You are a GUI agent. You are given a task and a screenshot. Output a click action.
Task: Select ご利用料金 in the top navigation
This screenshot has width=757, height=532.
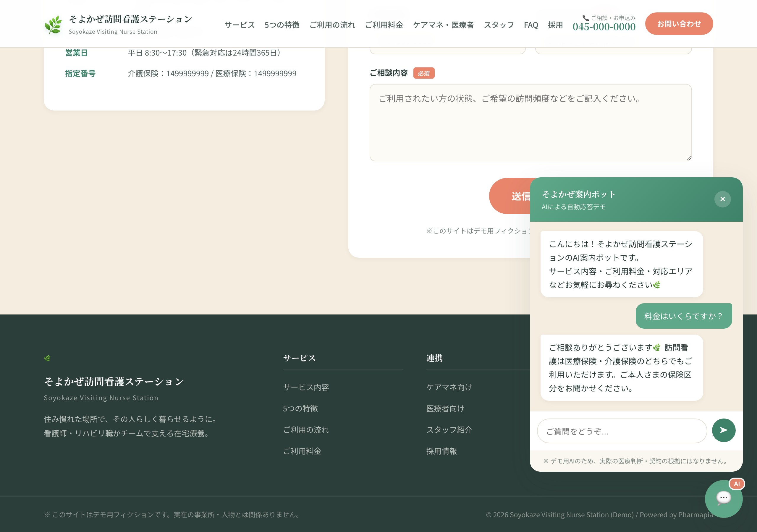(384, 25)
